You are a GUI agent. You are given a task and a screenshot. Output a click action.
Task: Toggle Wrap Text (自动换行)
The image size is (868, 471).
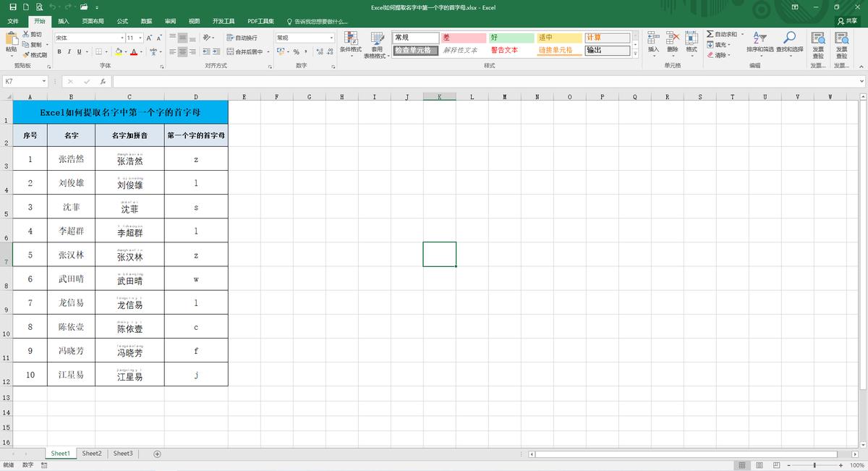click(242, 38)
